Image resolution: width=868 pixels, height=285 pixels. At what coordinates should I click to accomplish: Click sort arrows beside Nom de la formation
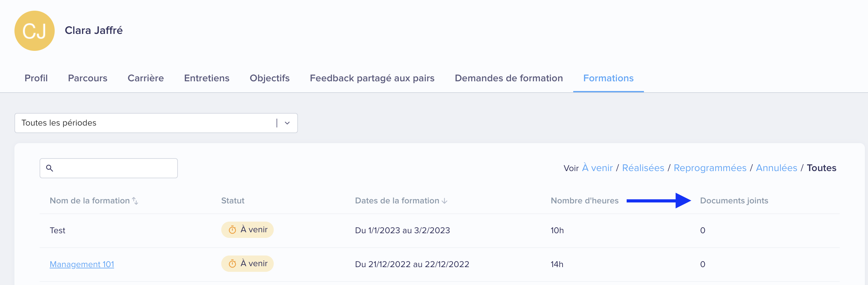[135, 201]
